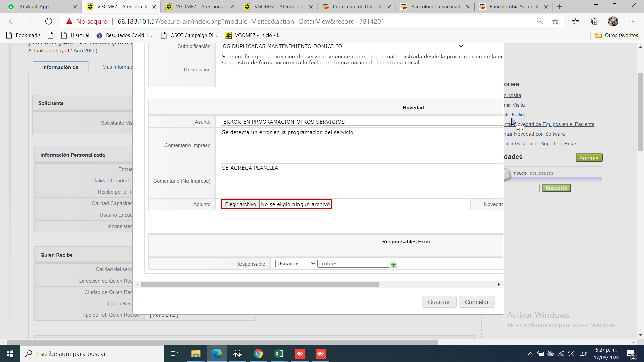Viewport: 644px width, 362px height.
Task: Click the dialog scrollbar right arrow
Action: pyautogui.click(x=499, y=285)
